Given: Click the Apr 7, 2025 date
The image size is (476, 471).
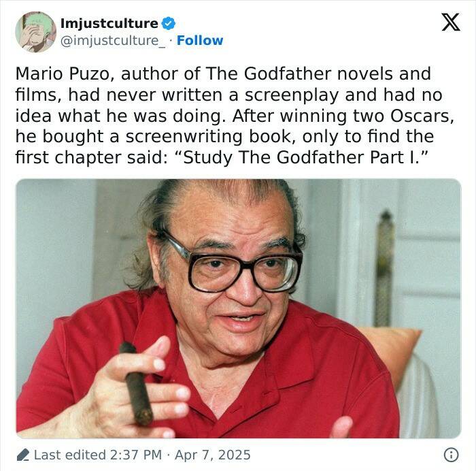Looking at the screenshot, I should pos(213,455).
